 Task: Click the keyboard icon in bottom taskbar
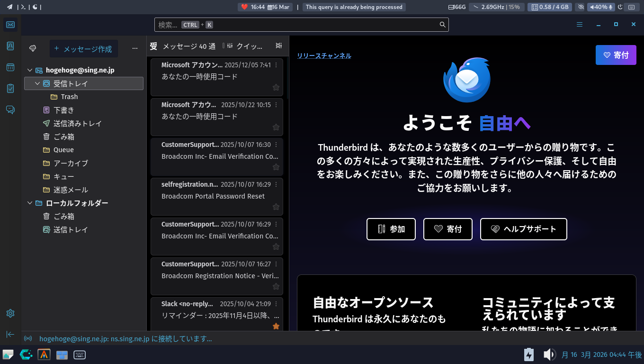tap(80, 355)
